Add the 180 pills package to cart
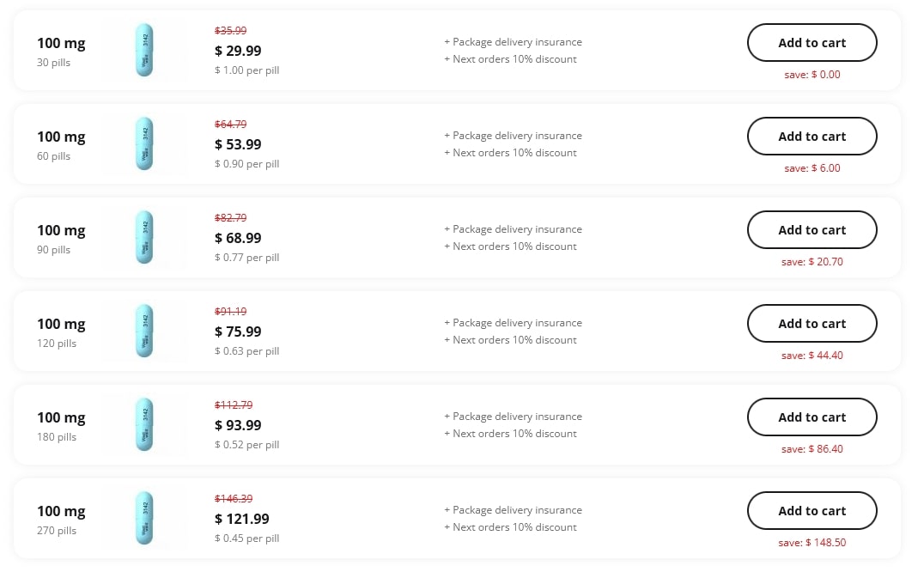The width and height of the screenshot is (924, 578). pyautogui.click(x=812, y=417)
